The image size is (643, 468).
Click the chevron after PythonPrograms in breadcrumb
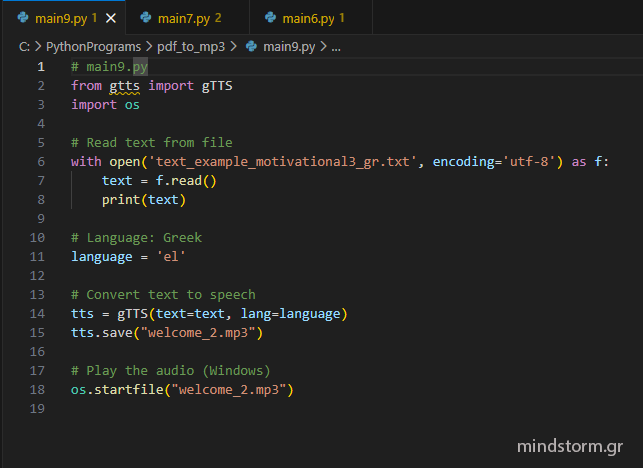(x=150, y=46)
